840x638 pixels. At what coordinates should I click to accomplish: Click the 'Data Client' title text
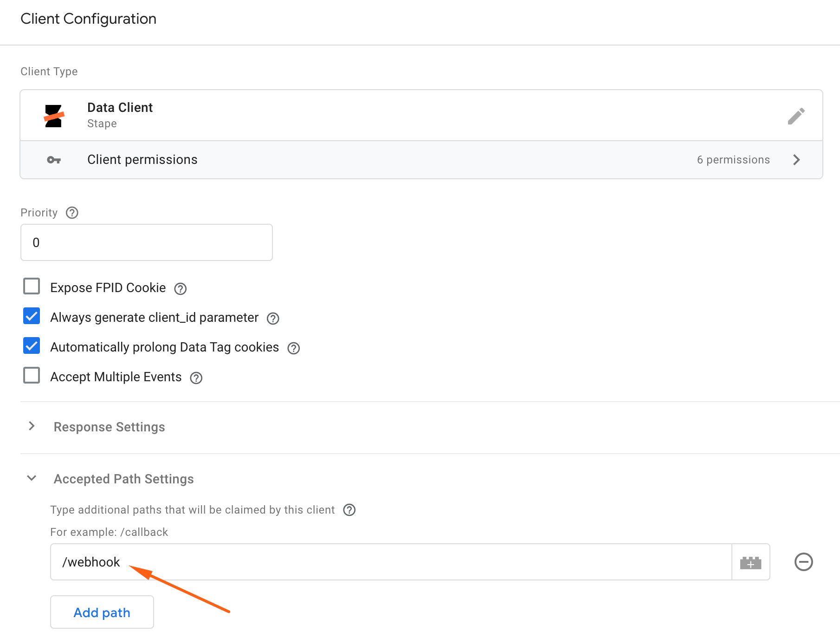[x=120, y=107]
